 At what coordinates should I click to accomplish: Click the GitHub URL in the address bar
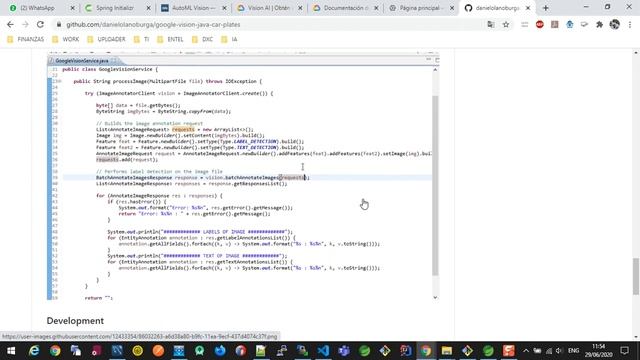[x=153, y=24]
